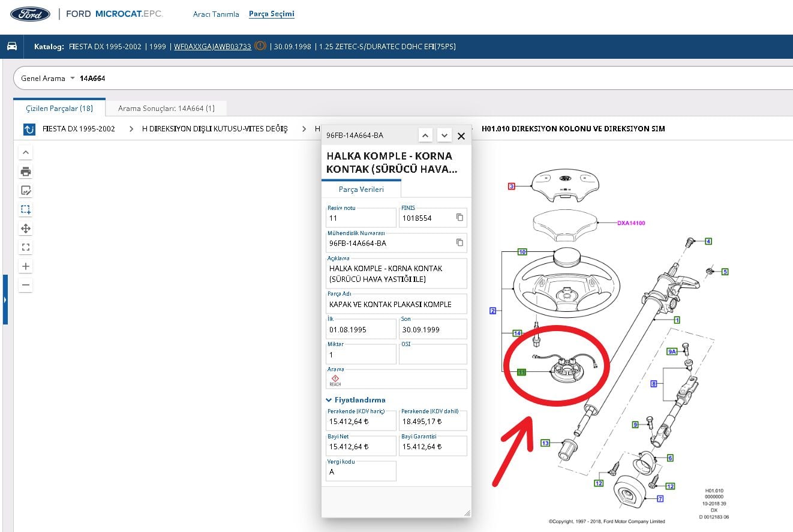The image size is (793, 532).
Task: Open the VIN link WF0AXXGAJAWB03733
Action: 212,46
